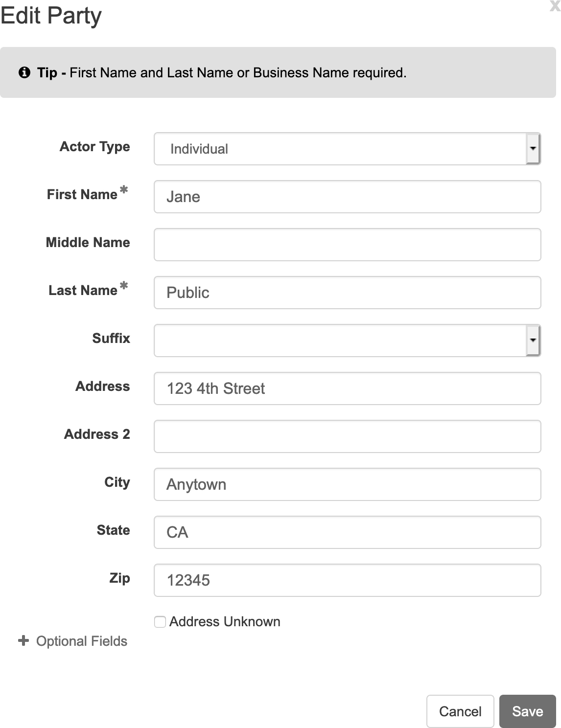This screenshot has height=728, width=561.
Task: Click the Actor Type dropdown arrow
Action: tap(533, 149)
